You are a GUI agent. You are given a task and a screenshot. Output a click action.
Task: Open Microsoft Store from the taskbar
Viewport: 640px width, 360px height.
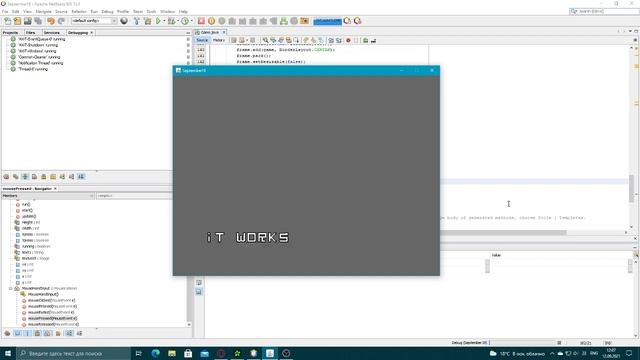pos(188,353)
